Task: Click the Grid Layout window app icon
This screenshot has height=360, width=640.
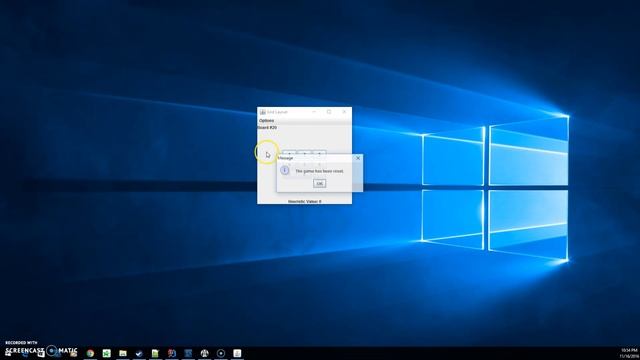Action: [262, 112]
